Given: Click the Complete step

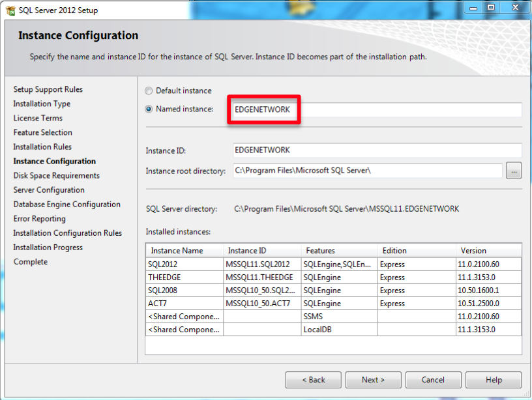Looking at the screenshot, I should (x=31, y=262).
